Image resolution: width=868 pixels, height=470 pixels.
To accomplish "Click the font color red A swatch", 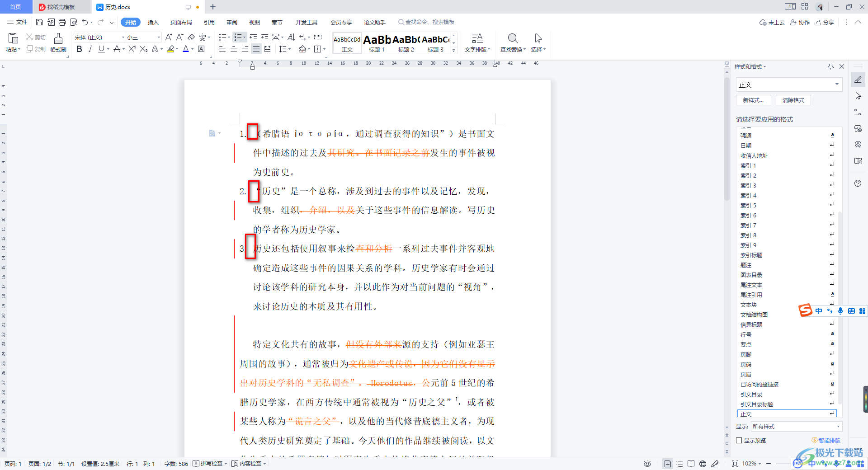I will (x=185, y=49).
